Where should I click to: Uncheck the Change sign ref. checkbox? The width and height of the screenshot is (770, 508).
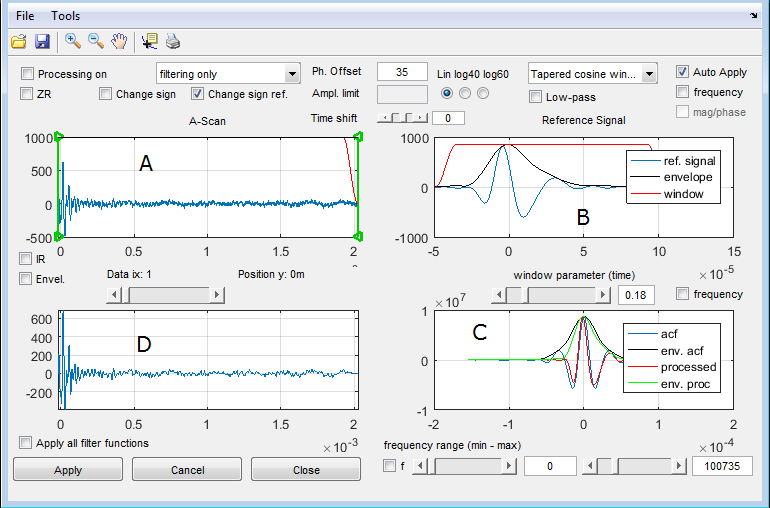[x=197, y=93]
